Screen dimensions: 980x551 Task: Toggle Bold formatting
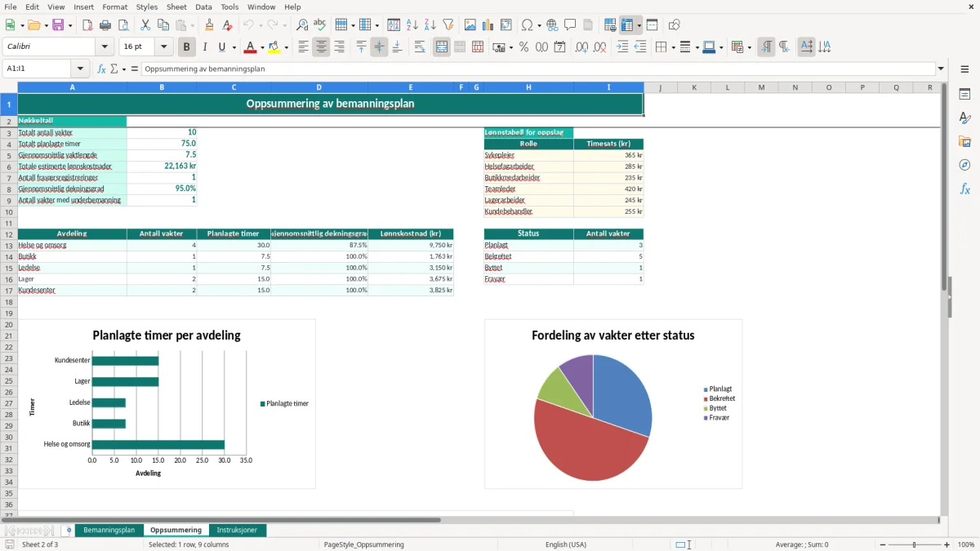187,47
